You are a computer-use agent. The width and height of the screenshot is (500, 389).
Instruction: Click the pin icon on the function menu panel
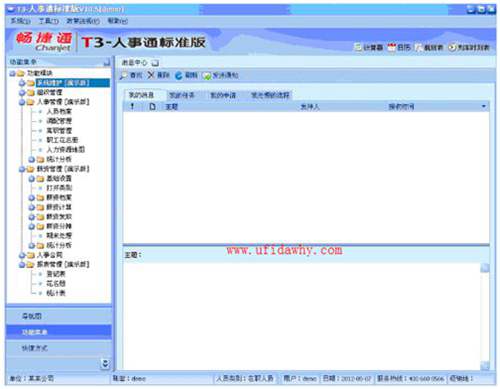pyautogui.click(x=107, y=62)
